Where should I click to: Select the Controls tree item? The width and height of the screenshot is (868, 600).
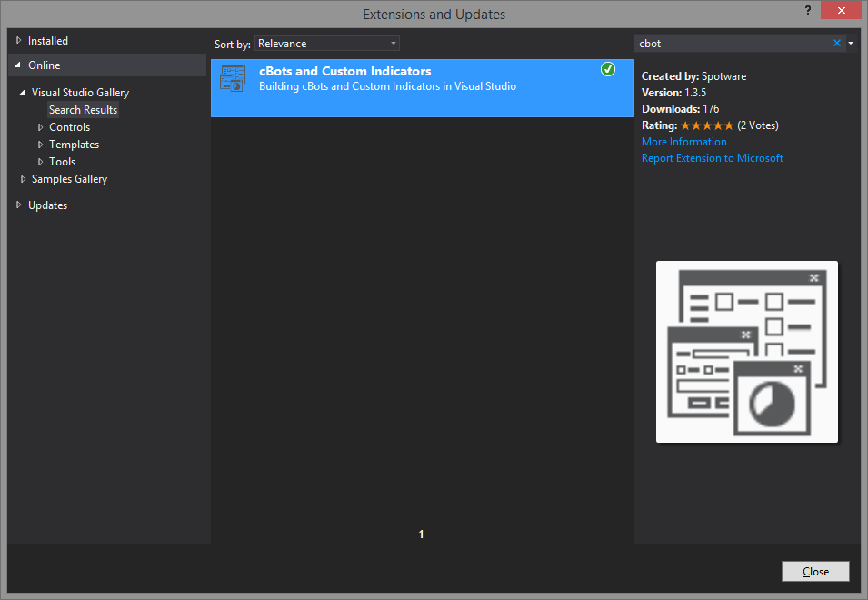point(69,127)
